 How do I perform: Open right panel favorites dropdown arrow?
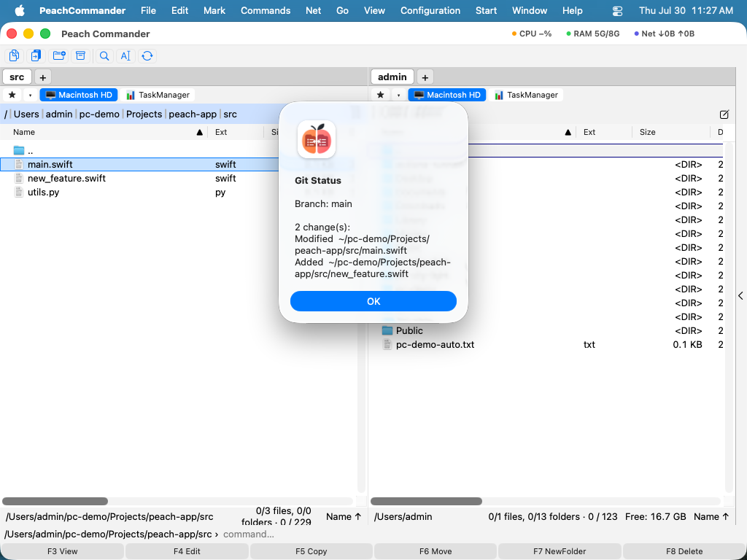click(398, 95)
